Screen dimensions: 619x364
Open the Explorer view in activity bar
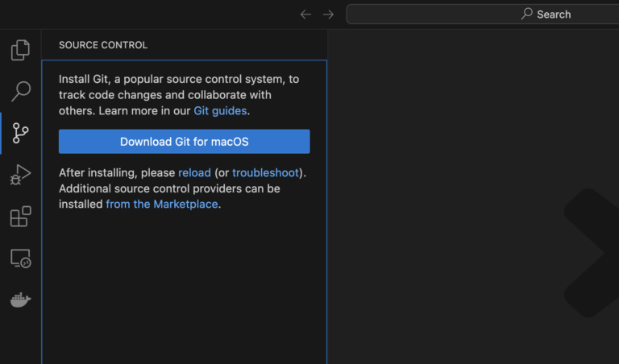point(20,50)
